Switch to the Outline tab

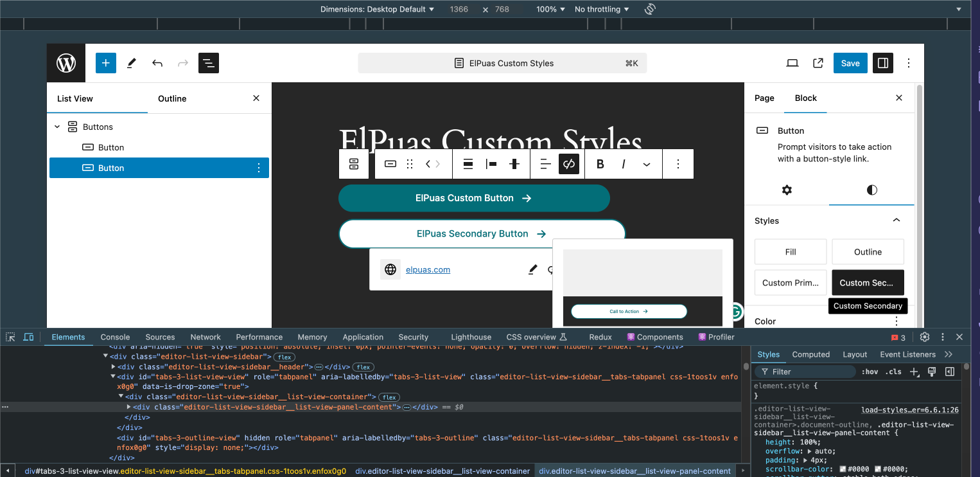point(172,98)
